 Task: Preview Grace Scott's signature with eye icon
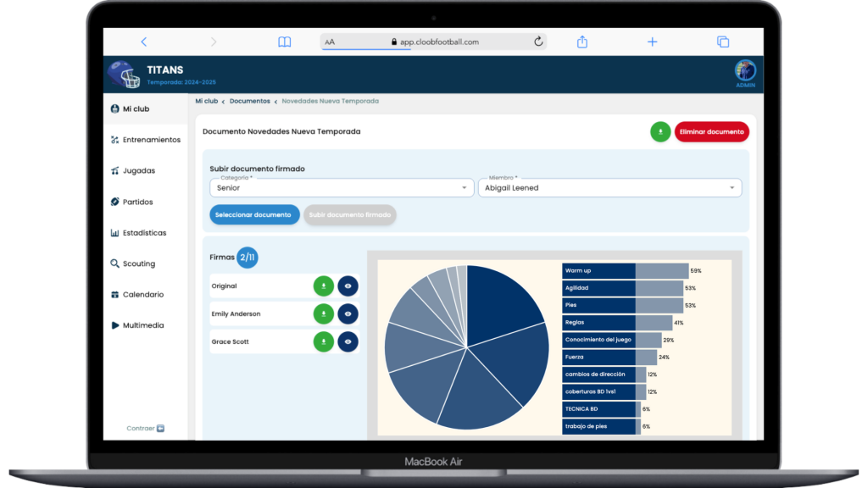pyautogui.click(x=348, y=342)
